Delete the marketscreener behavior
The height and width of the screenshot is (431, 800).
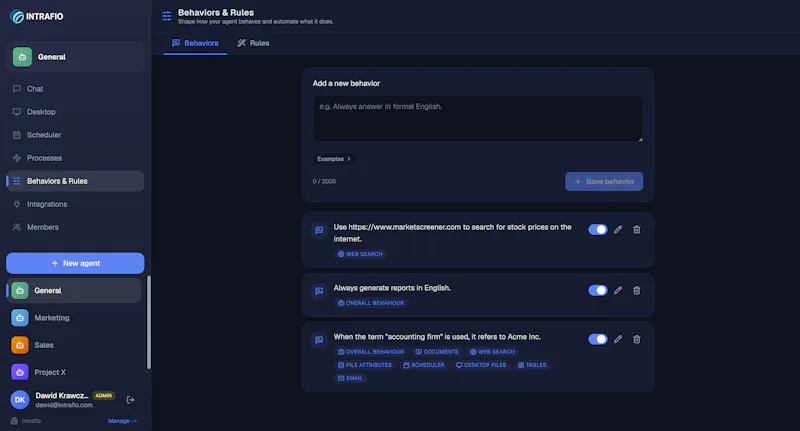pos(637,230)
